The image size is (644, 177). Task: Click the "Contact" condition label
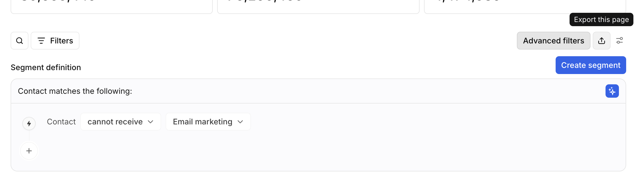tap(61, 122)
